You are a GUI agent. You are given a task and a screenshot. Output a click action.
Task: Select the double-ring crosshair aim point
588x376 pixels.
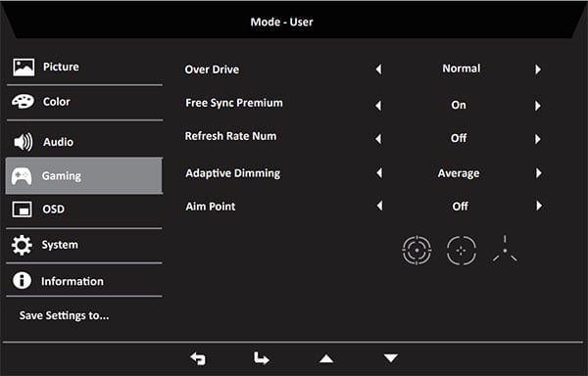pyautogui.click(x=416, y=250)
